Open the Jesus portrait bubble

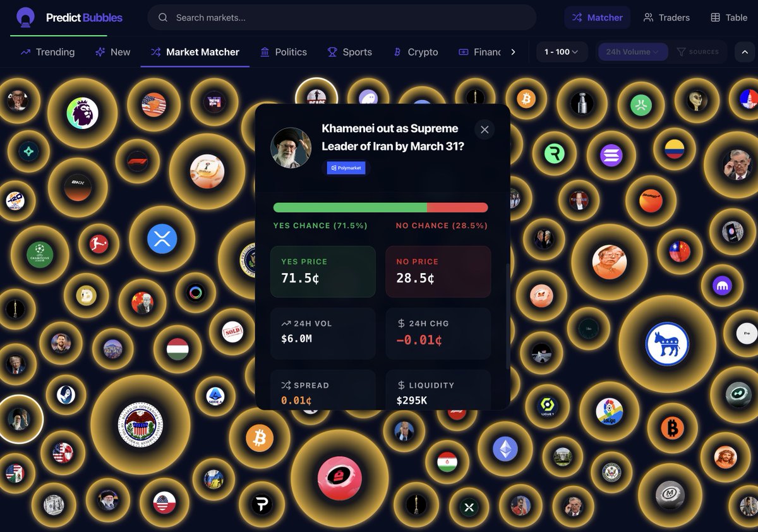coord(726,456)
